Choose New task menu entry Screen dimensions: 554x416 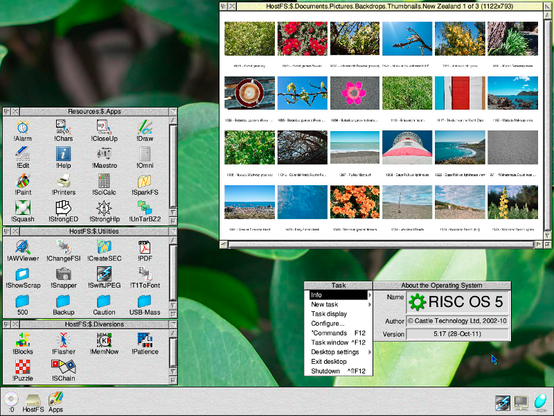[x=338, y=304]
